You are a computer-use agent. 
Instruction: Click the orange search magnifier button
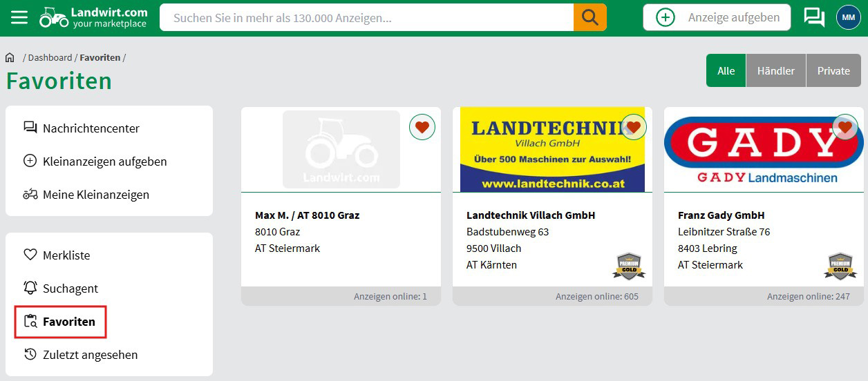[x=590, y=17]
